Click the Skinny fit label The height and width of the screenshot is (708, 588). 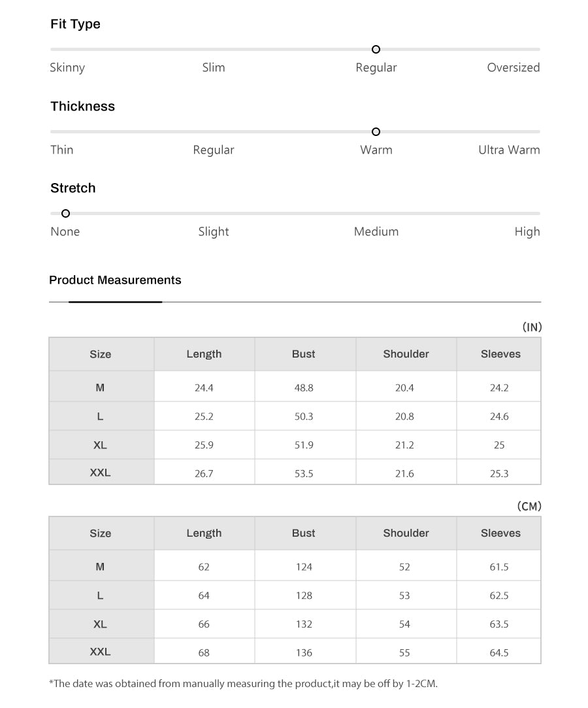[x=67, y=68]
